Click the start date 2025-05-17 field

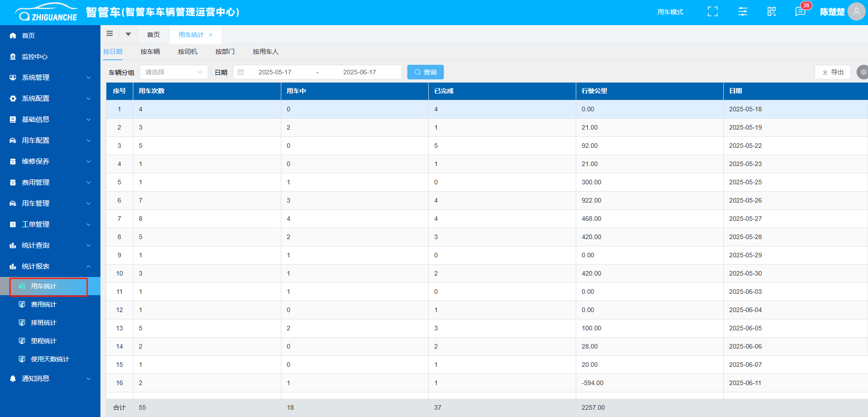click(x=275, y=72)
